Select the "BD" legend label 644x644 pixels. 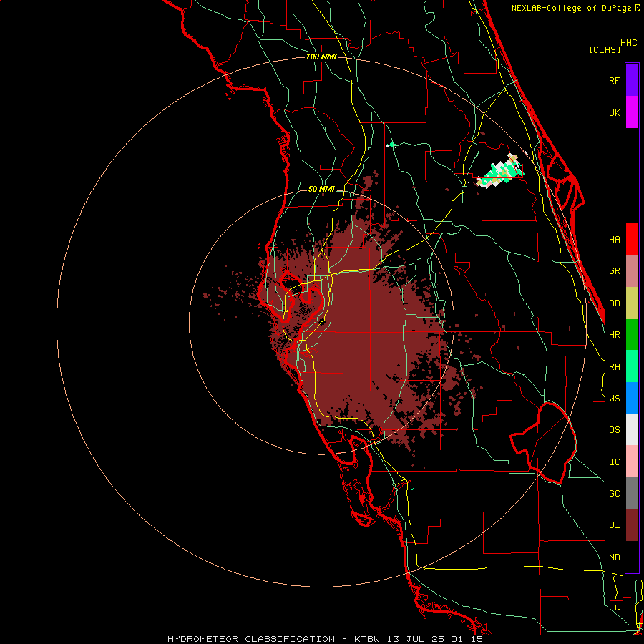(614, 303)
